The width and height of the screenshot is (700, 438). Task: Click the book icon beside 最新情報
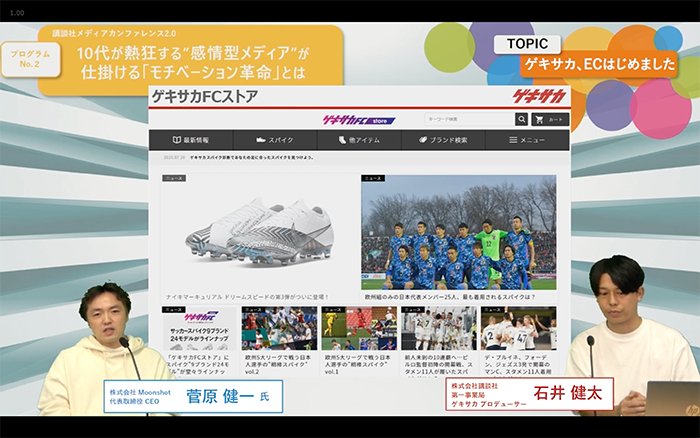[x=177, y=140]
